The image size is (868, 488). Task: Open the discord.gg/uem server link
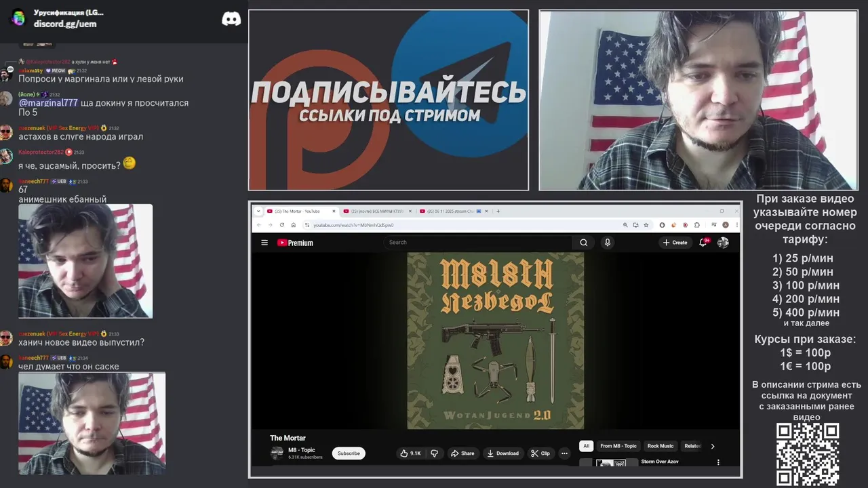65,24
